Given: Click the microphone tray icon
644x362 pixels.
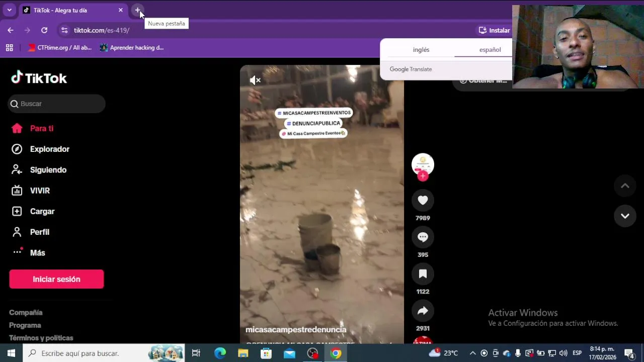Looking at the screenshot, I should click(518, 353).
